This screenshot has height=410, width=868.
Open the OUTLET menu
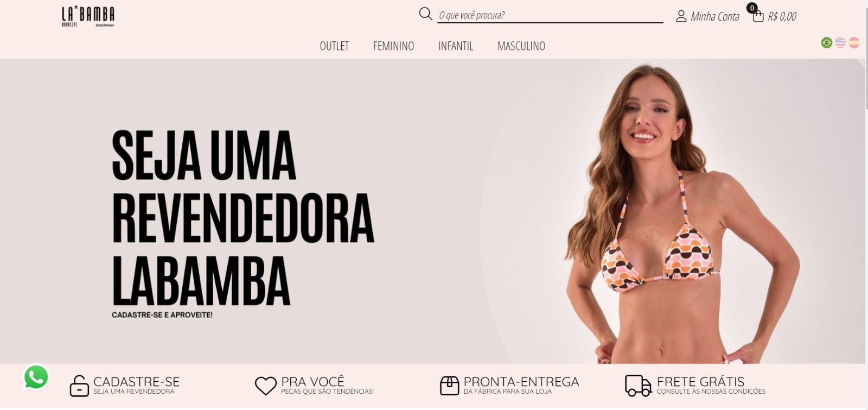(x=334, y=46)
